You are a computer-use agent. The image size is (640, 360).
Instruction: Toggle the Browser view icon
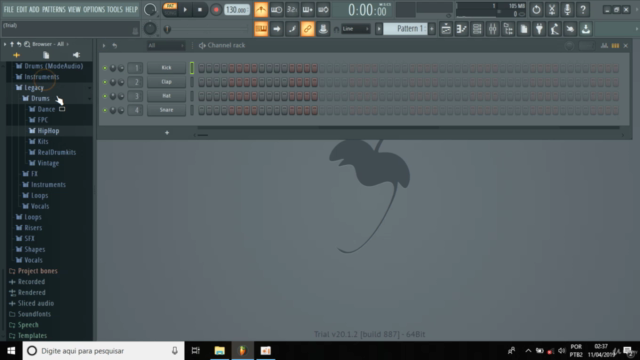tap(508, 29)
